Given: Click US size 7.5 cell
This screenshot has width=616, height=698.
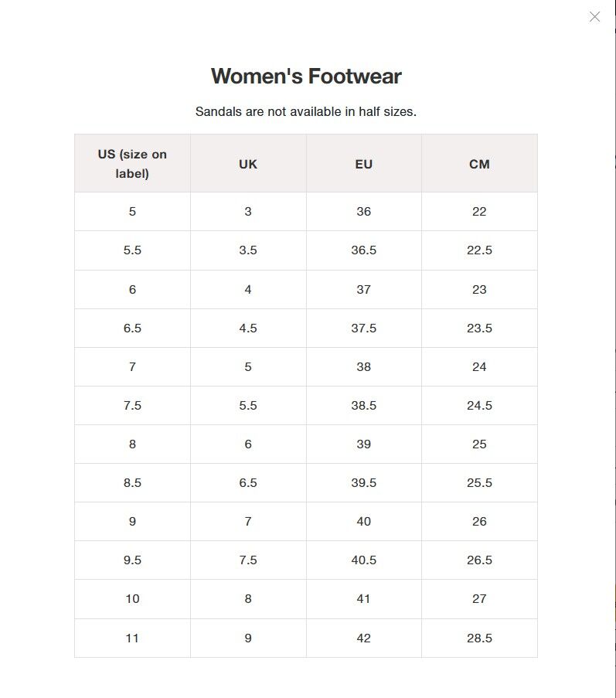Looking at the screenshot, I should 132,405.
